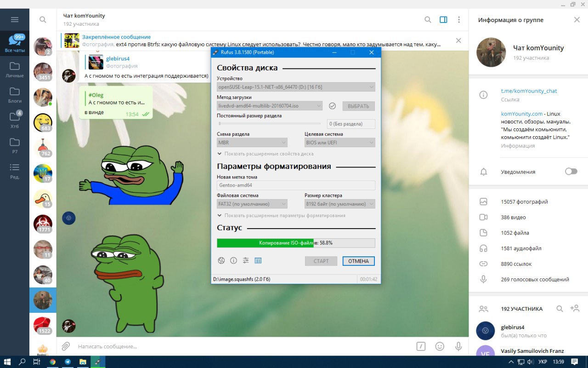Open glebirus4 in the members list
This screenshot has height=368, width=588.
(528, 331)
